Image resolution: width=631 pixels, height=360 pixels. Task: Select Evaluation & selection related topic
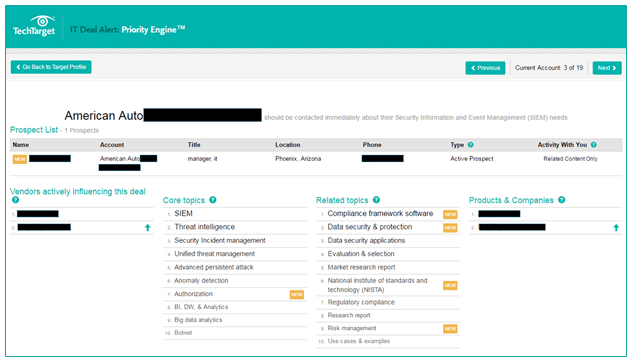pyautogui.click(x=361, y=254)
